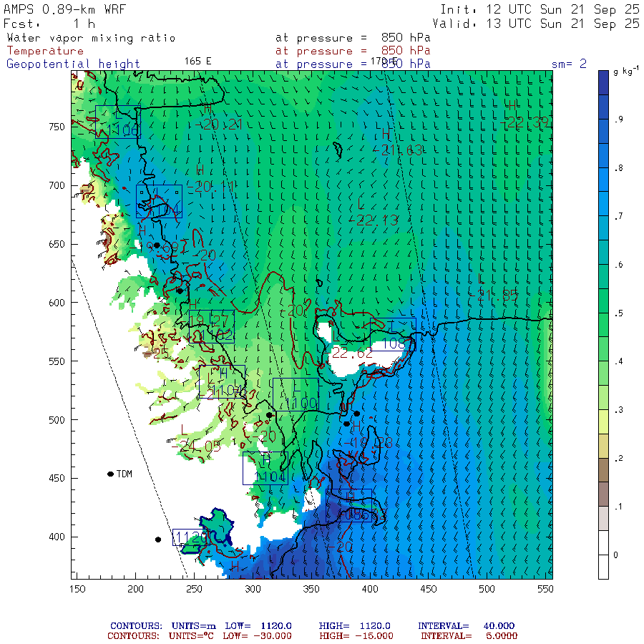This screenshot has height=644, width=644.
Task: Select the 'sm= 2' smoothing label
Action: [569, 64]
